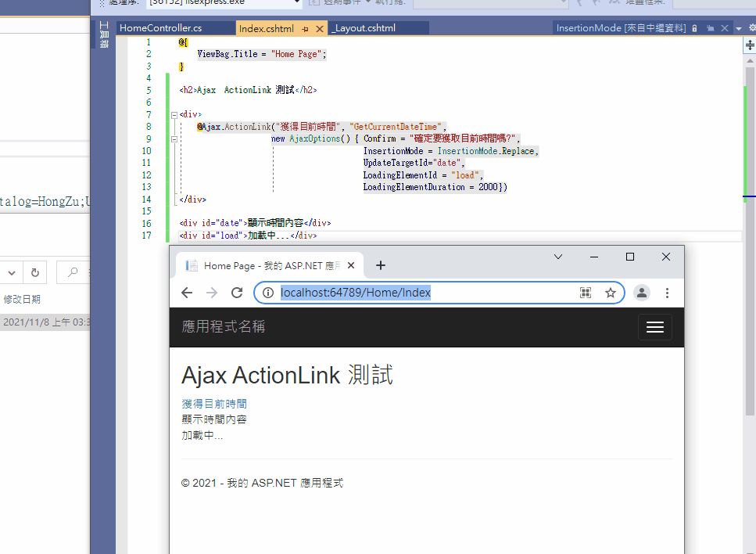Toggle the pin on Index.cshtml tab
The width and height of the screenshot is (756, 554).
(303, 27)
